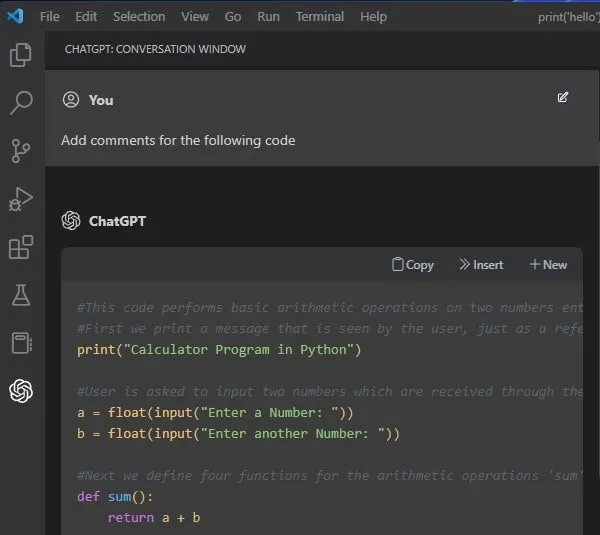Open the Source Control view icon
This screenshot has width=600, height=535.
(x=21, y=151)
